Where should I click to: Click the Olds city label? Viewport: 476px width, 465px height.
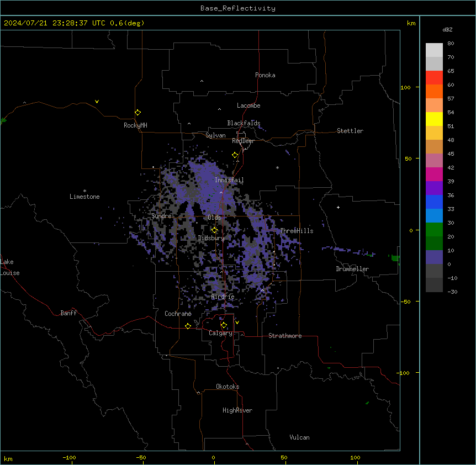point(214,218)
